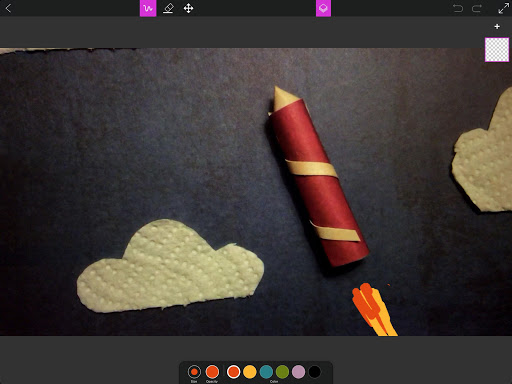The height and width of the screenshot is (384, 512).
Task: Enter full-screen view with expand arrows
Action: pos(503,8)
